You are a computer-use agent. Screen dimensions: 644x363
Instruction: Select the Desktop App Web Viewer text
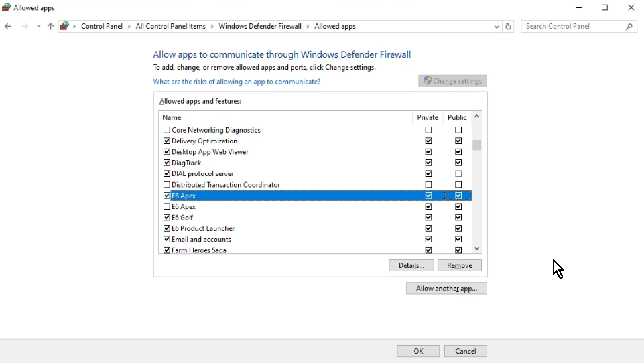tap(210, 151)
